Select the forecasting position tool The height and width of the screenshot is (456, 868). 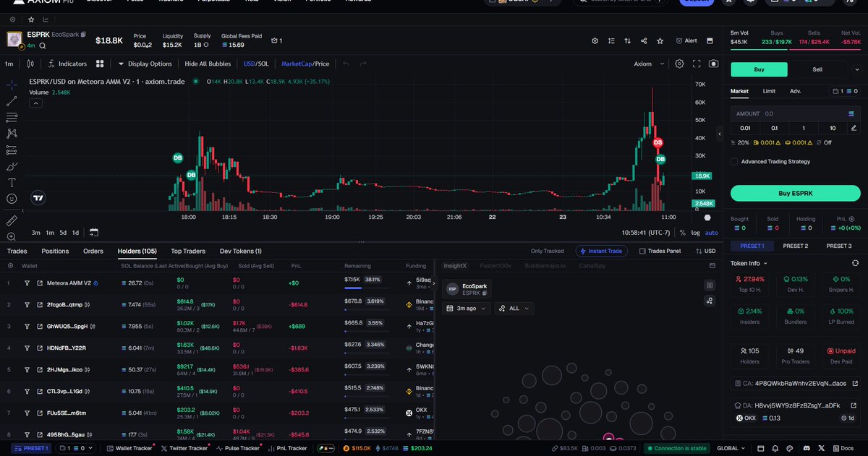12,150
